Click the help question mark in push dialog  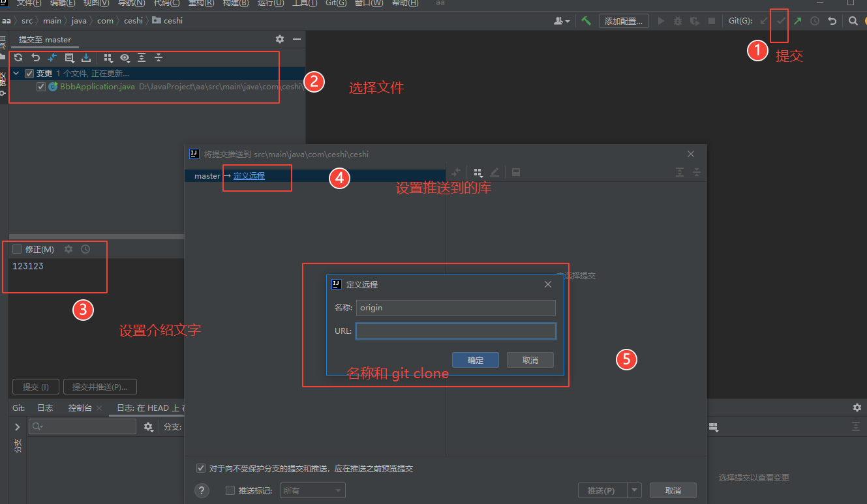pos(202,490)
